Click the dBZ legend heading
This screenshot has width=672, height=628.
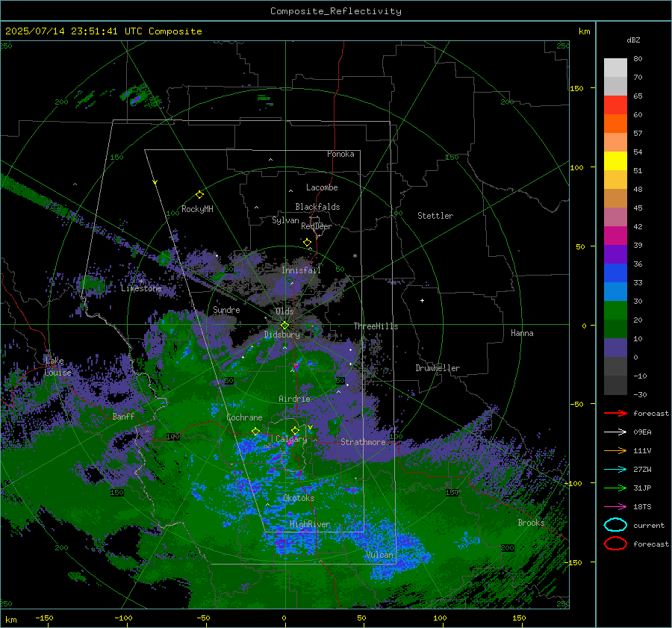tap(633, 40)
